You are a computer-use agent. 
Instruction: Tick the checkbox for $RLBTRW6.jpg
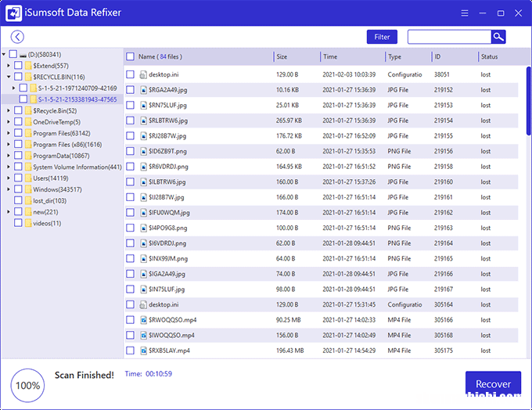coord(131,120)
